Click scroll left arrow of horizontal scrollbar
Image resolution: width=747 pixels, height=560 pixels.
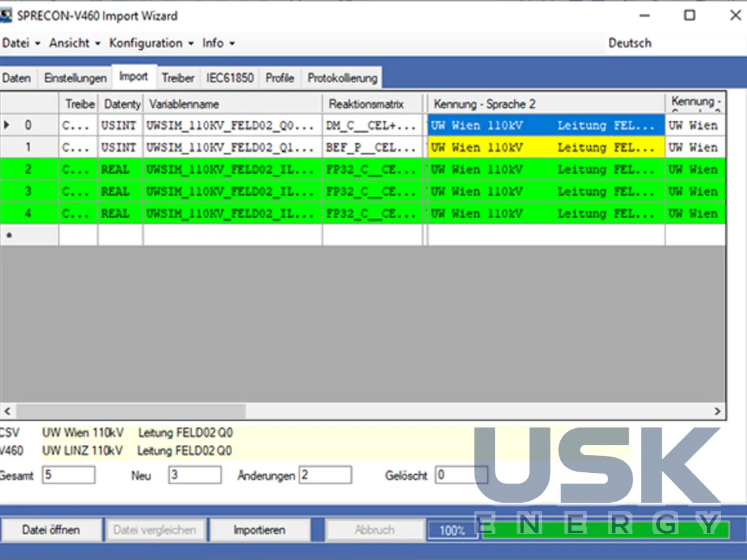click(7, 411)
